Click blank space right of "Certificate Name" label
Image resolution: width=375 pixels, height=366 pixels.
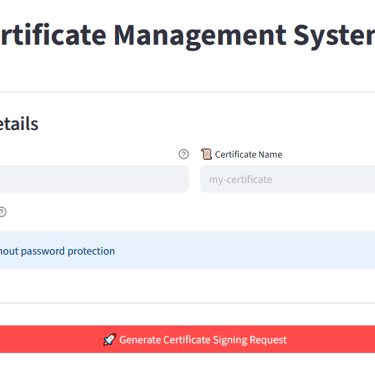[328, 154]
